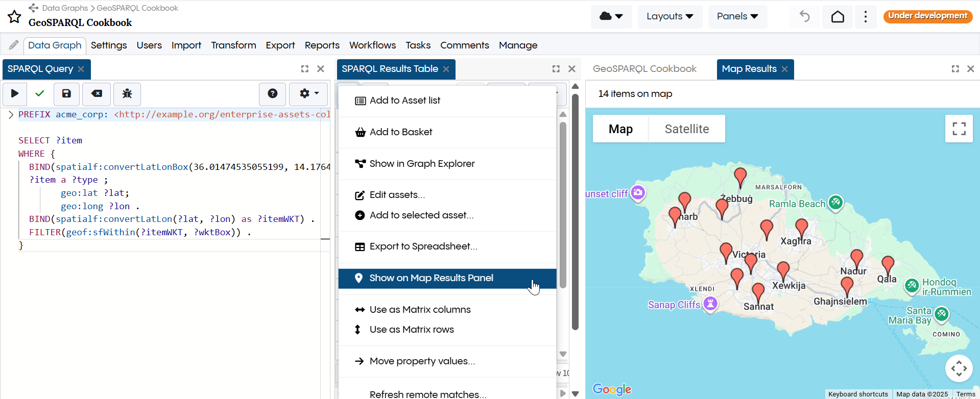Star this GeoSPARQL Cookbook as favorite

(x=14, y=17)
